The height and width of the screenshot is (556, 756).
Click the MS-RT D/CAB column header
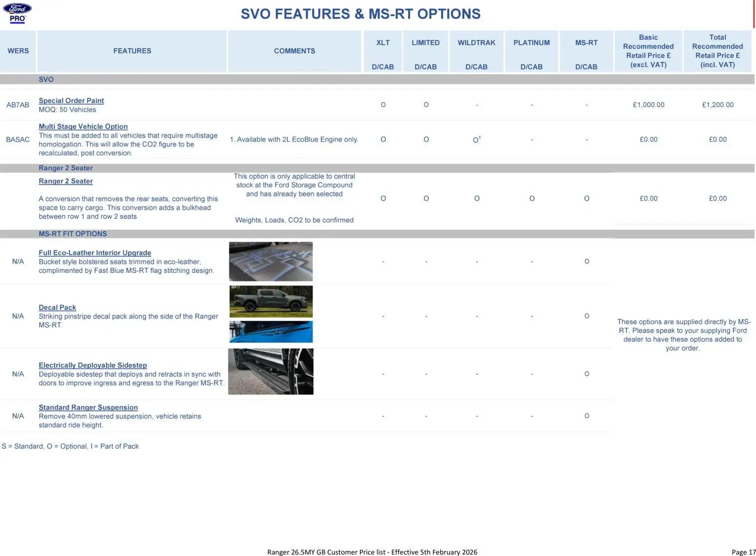[586, 51]
